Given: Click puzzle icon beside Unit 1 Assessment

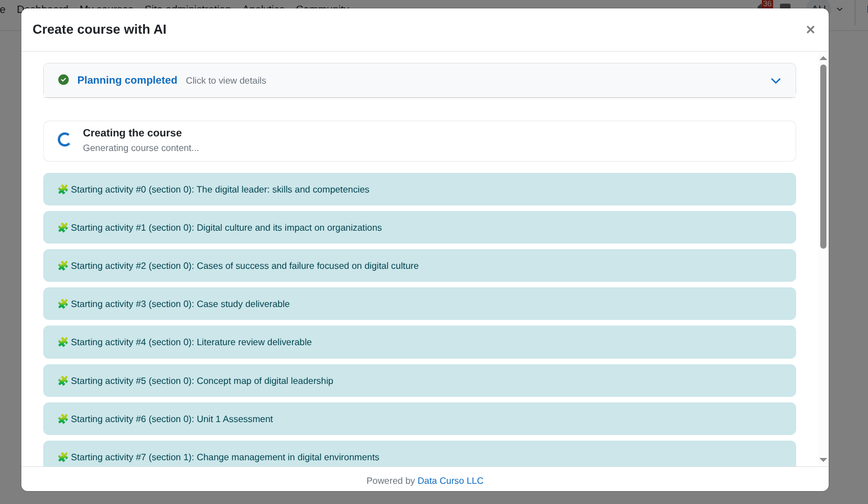Looking at the screenshot, I should [63, 419].
